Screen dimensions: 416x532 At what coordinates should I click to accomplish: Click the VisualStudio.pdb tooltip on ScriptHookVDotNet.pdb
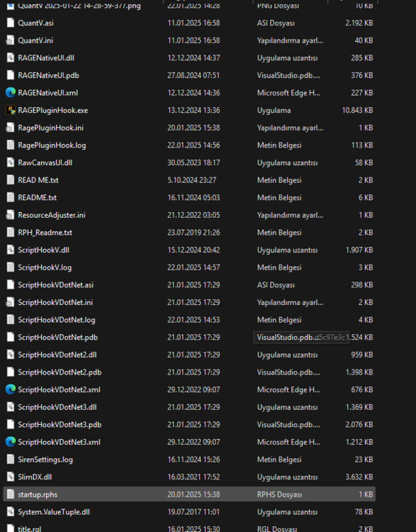[x=301, y=337]
